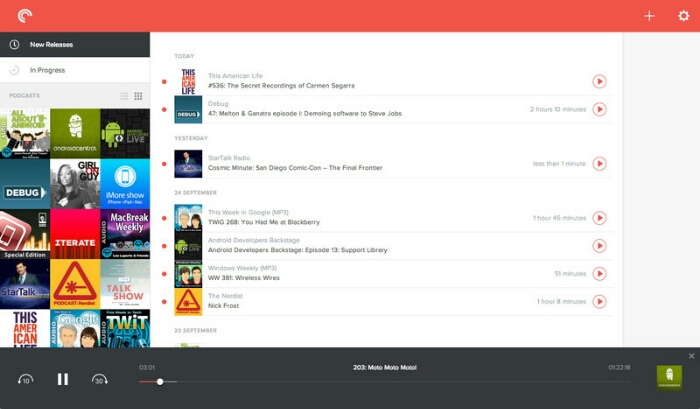This screenshot has width=700, height=409.
Task: Click Windows Weekly episode artwork
Action: click(x=188, y=273)
